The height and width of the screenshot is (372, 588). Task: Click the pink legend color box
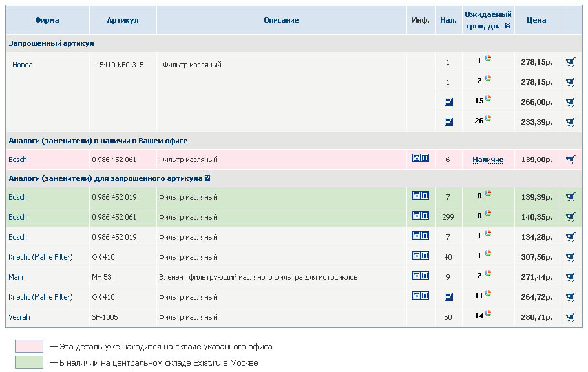pyautogui.click(x=29, y=347)
